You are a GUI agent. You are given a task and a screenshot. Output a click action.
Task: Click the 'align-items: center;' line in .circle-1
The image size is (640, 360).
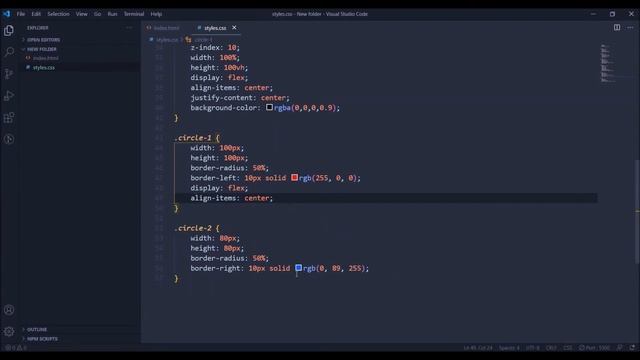click(231, 198)
